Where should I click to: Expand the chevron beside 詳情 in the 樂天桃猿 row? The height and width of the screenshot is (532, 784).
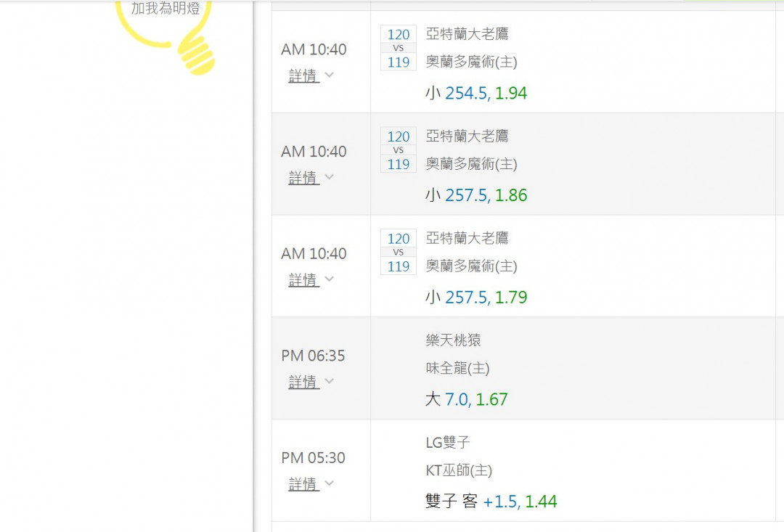(x=329, y=381)
